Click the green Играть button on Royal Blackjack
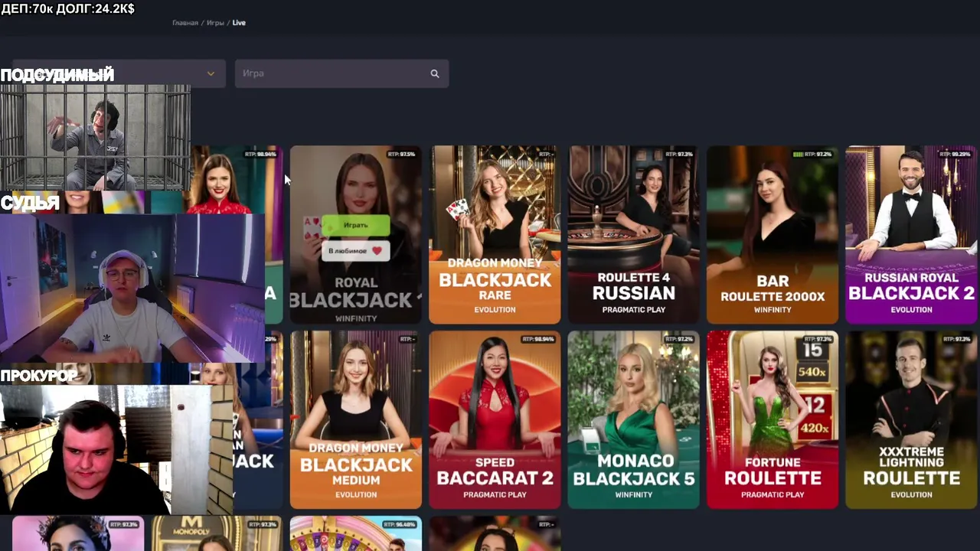The image size is (980, 551). point(356,225)
